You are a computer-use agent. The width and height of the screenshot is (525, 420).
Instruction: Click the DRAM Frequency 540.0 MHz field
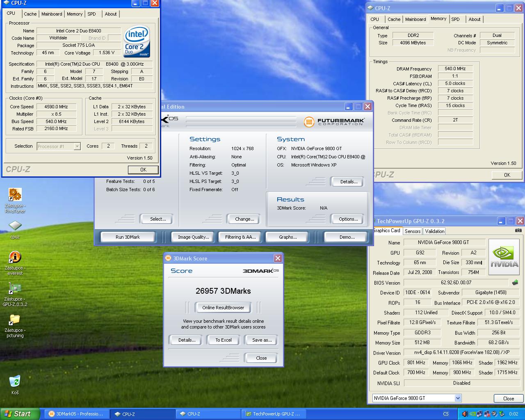[455, 68]
